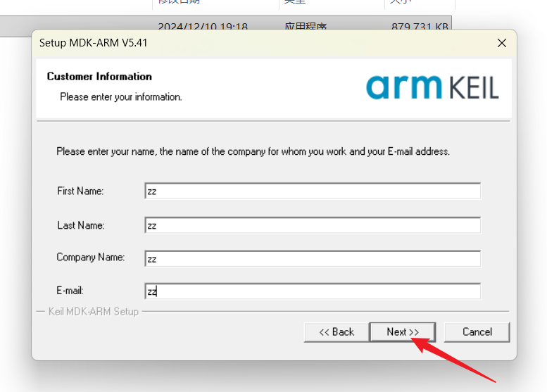Click into the Company Name field
The width and height of the screenshot is (547, 392).
(313, 259)
